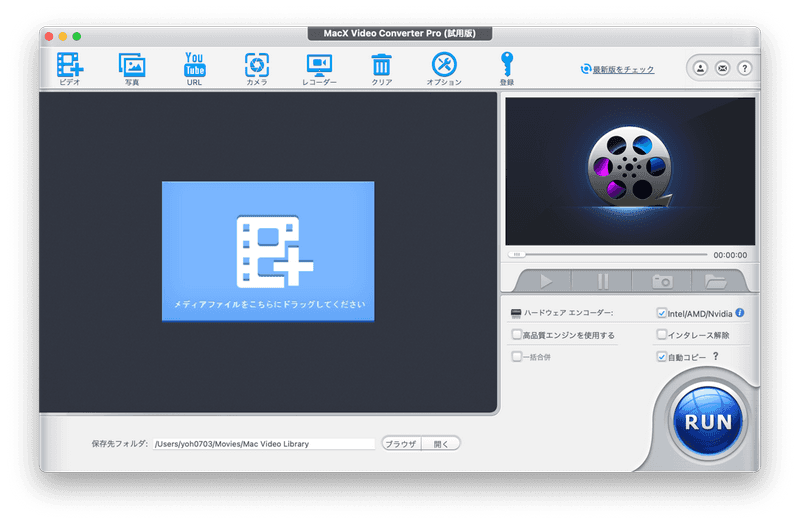Click the ブラウザ browse folder button

(401, 443)
